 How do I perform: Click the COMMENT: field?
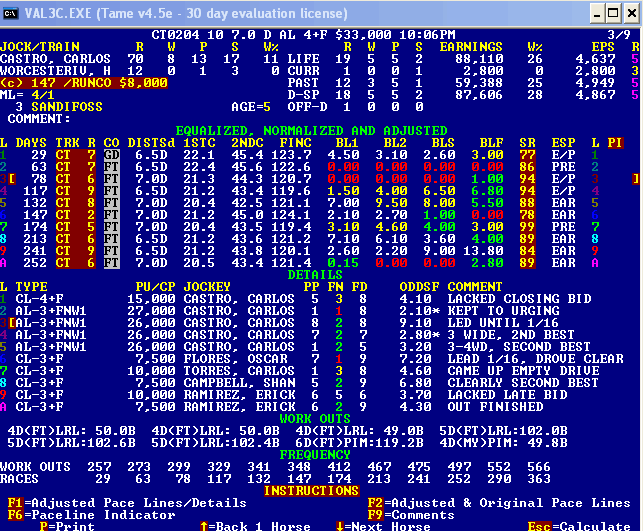39,119
